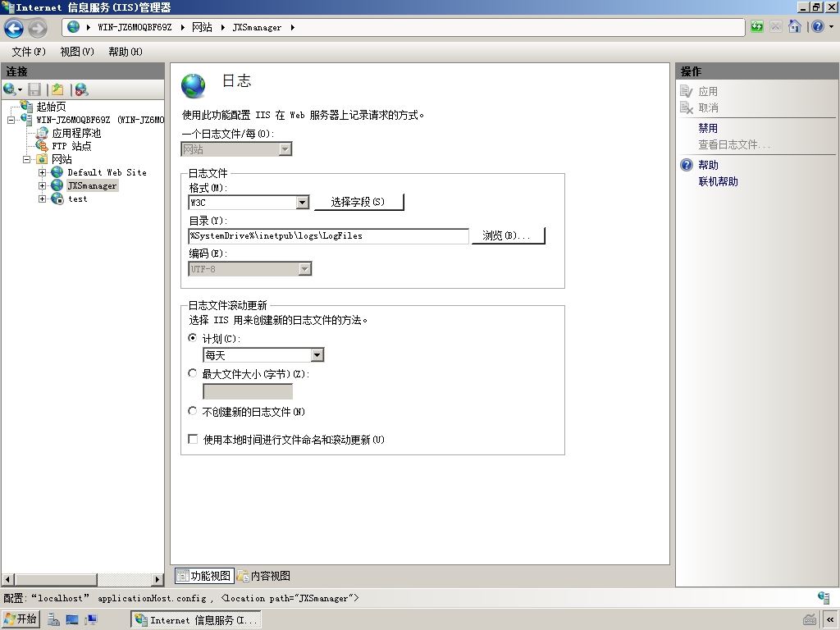Screen dimensions: 840x630
Task: Switch to 内容视图 tab
Action: pos(264,576)
